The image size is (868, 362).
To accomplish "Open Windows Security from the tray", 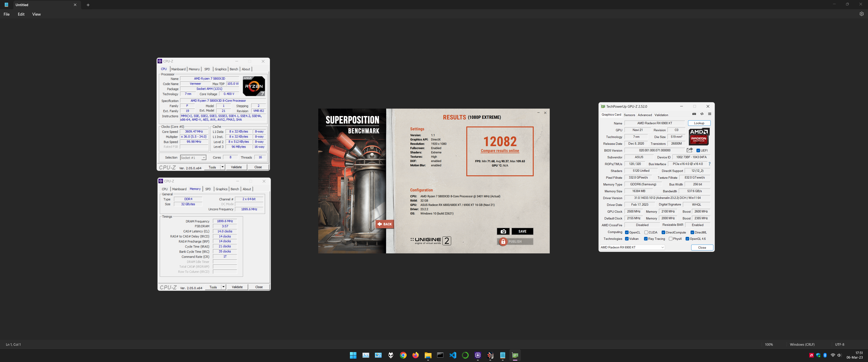I will 818,355.
